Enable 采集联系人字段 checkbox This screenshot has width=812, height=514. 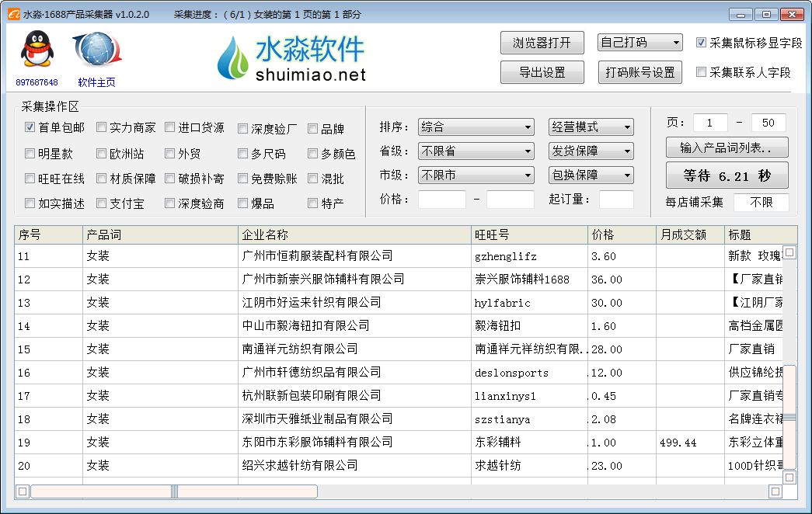[x=701, y=72]
